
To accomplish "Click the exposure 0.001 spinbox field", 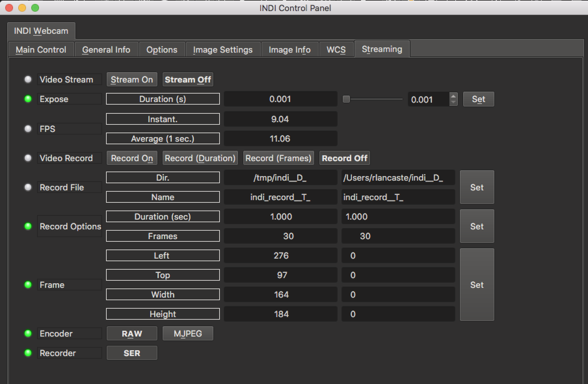I will [429, 99].
